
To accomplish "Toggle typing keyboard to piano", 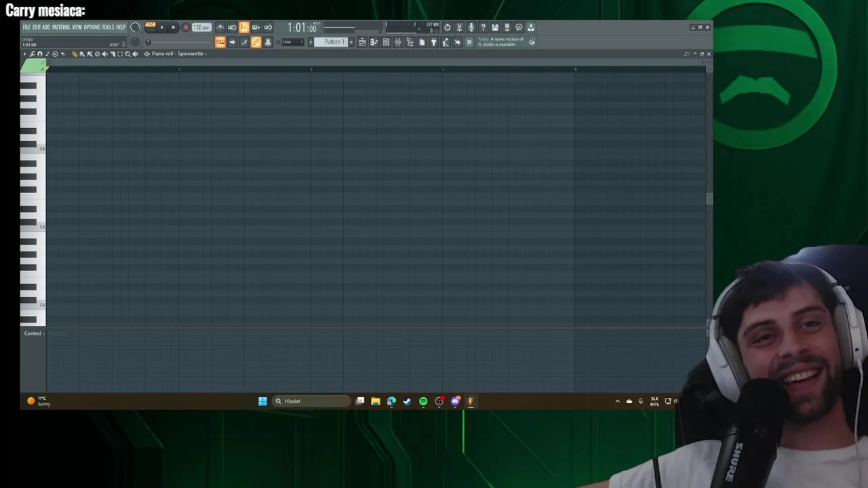I will pyautogui.click(x=220, y=42).
